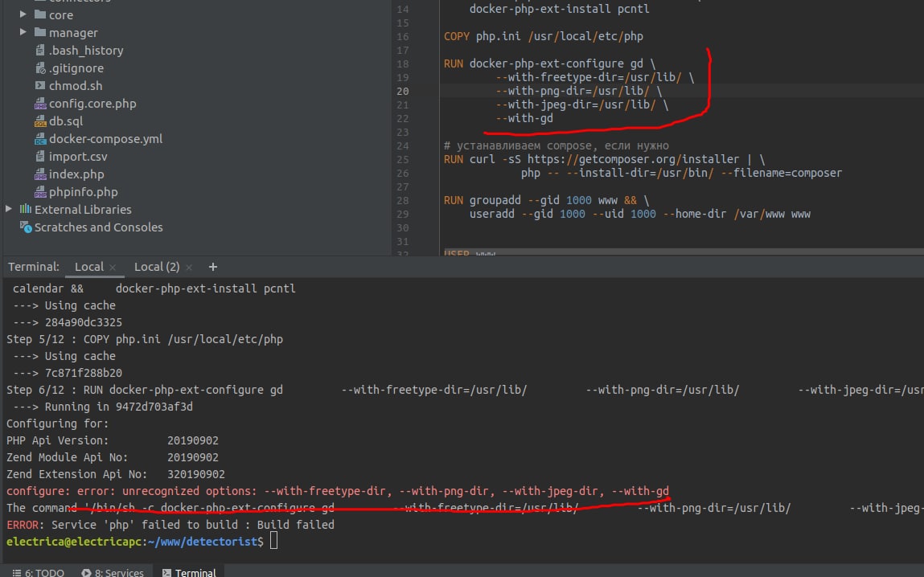This screenshot has width=924, height=577.
Task: Click the "docker-php-ext-install pcntl" editor line
Action: 559,9
